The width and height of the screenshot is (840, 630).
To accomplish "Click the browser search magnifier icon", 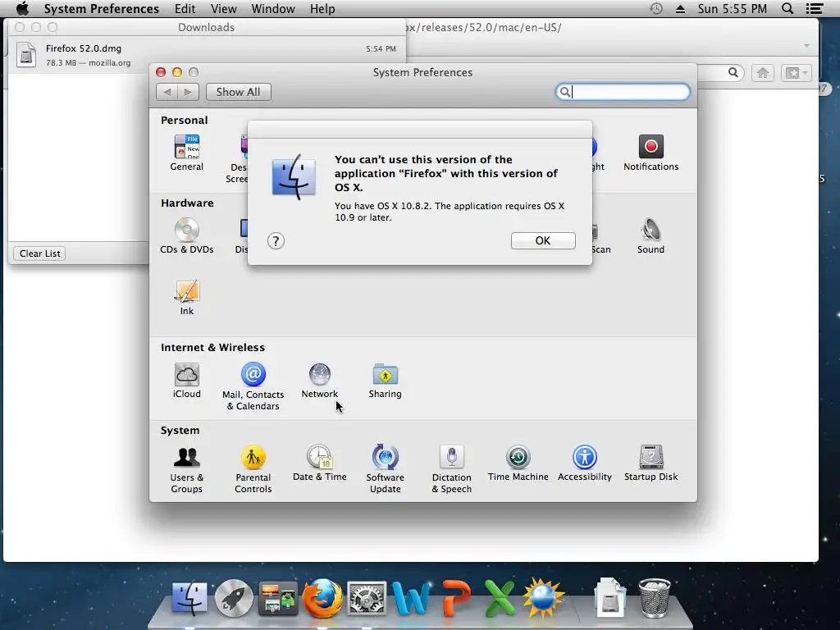I will pos(733,72).
